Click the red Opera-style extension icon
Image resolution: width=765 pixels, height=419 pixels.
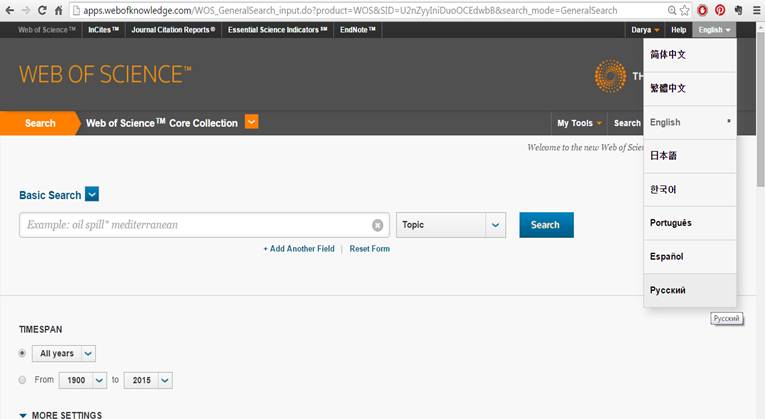702,10
